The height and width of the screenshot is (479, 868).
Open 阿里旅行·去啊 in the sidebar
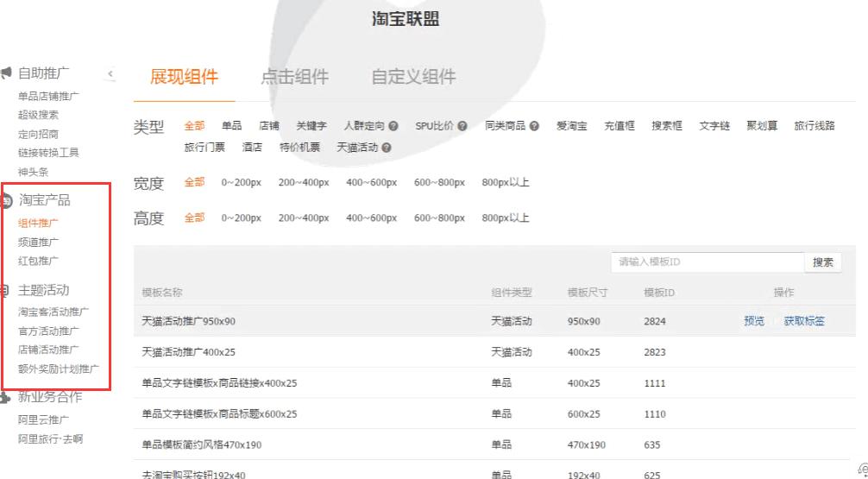coord(50,439)
